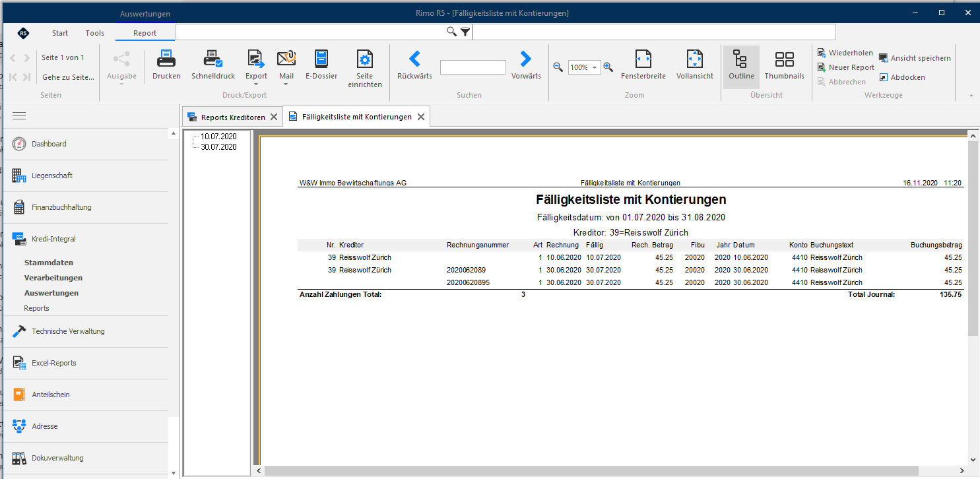Click the Drucken printer icon
The height and width of the screenshot is (479, 980).
(166, 59)
